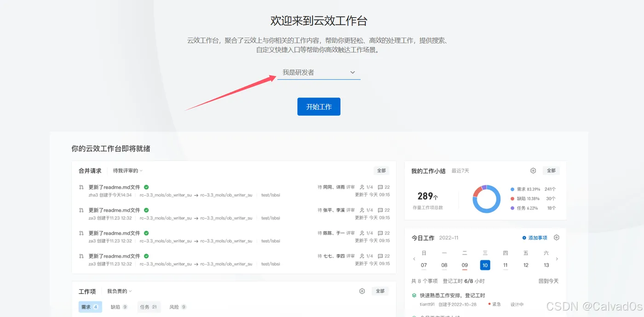Open settings gear in 今日工作 panel

click(x=557, y=238)
